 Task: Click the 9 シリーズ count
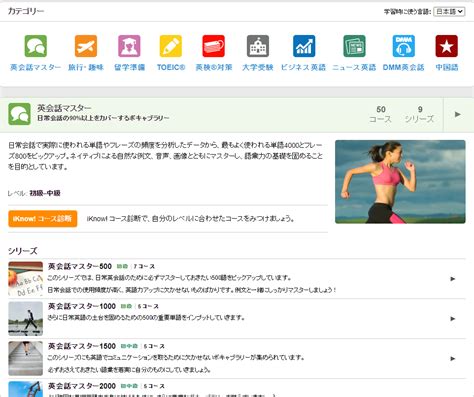(419, 114)
